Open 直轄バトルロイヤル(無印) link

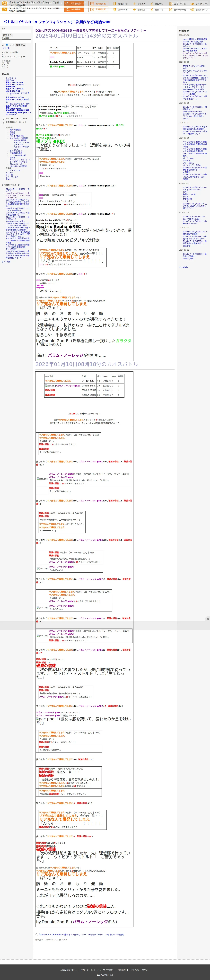click(16, 106)
